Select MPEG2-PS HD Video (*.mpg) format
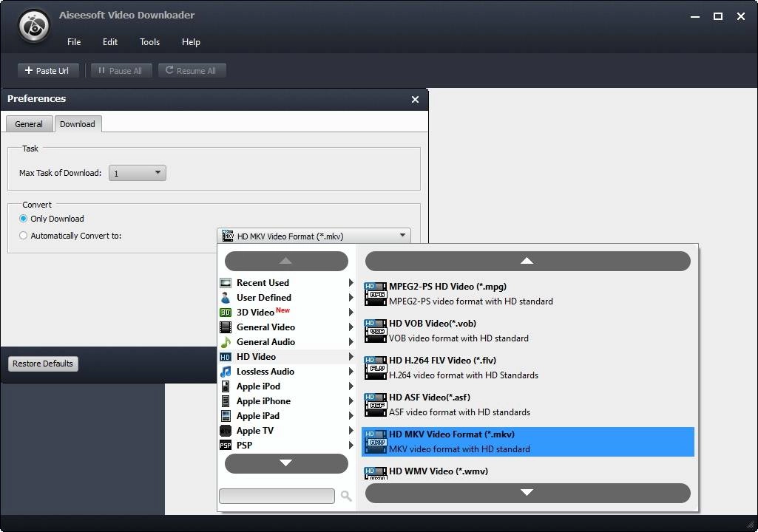The image size is (758, 532). click(x=528, y=294)
